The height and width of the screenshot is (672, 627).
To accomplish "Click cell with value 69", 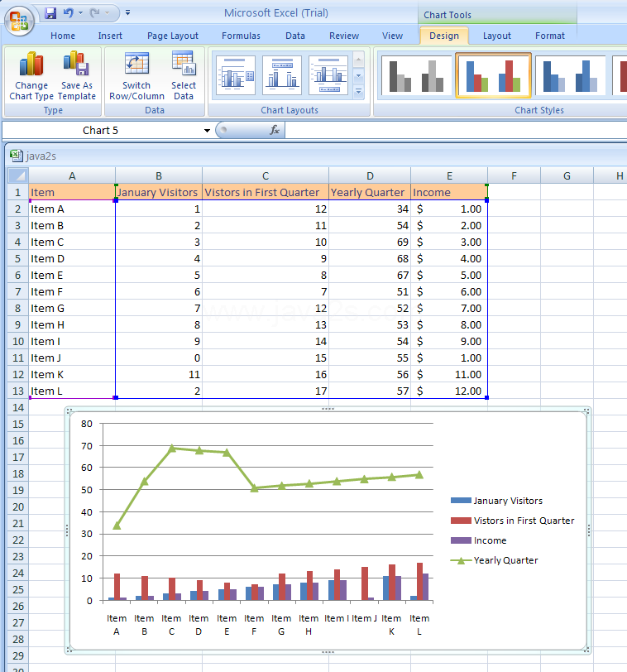I will [x=370, y=242].
